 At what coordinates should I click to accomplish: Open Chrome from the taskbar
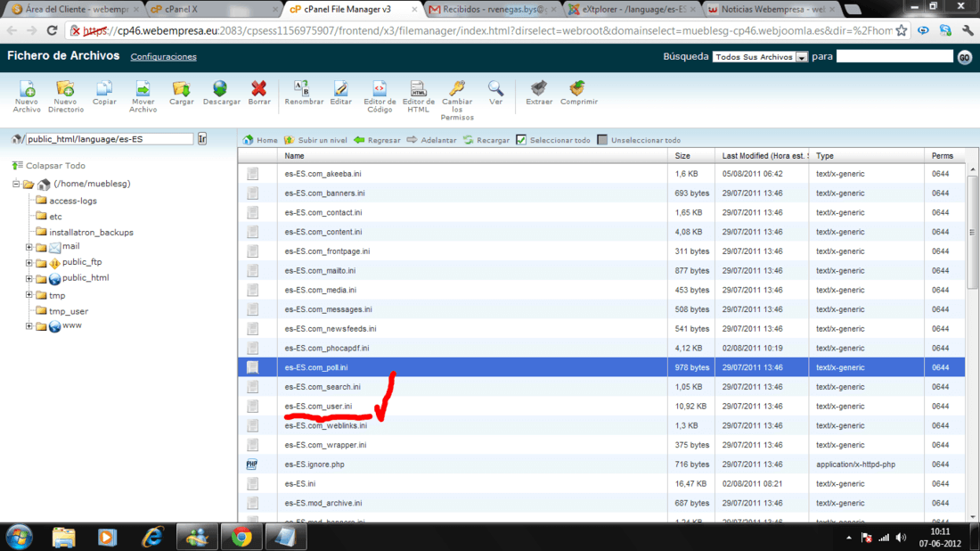pyautogui.click(x=241, y=537)
